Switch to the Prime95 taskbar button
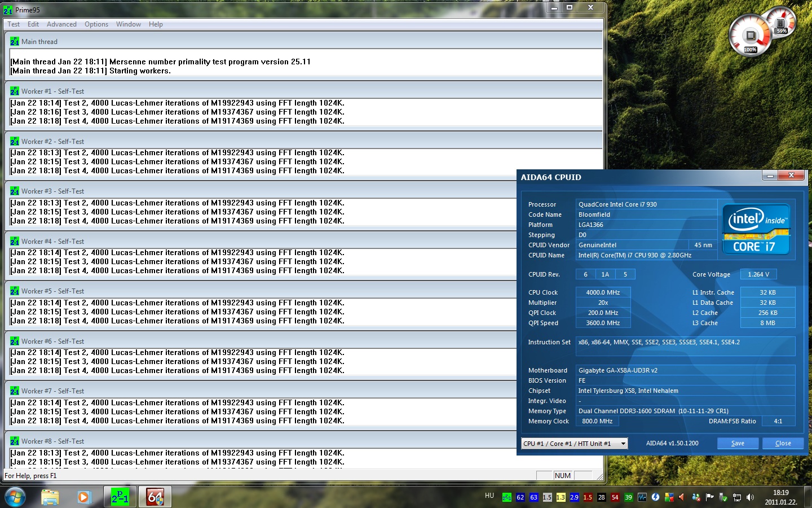Image resolution: width=812 pixels, height=508 pixels. tap(120, 497)
